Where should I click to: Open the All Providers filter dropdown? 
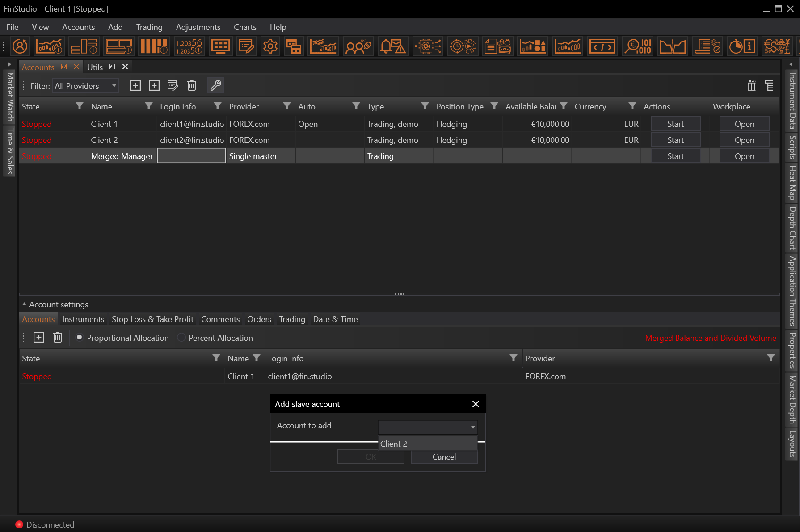pyautogui.click(x=86, y=86)
